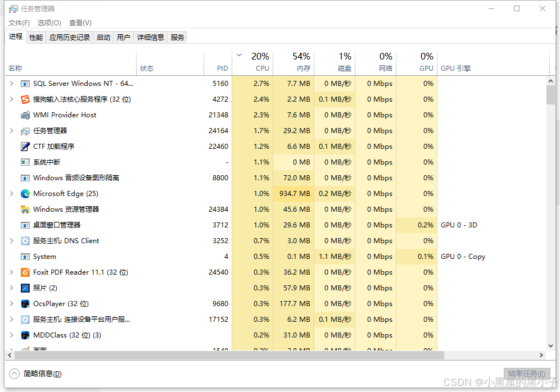Click the horizontal scrollbar left arrow
The height and width of the screenshot is (392, 560).
10,355
